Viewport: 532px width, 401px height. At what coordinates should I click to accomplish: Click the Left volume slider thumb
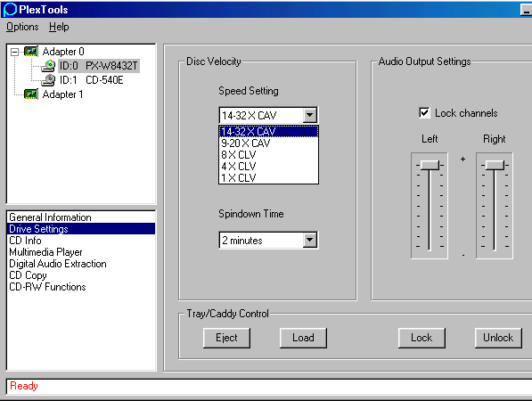tap(430, 165)
